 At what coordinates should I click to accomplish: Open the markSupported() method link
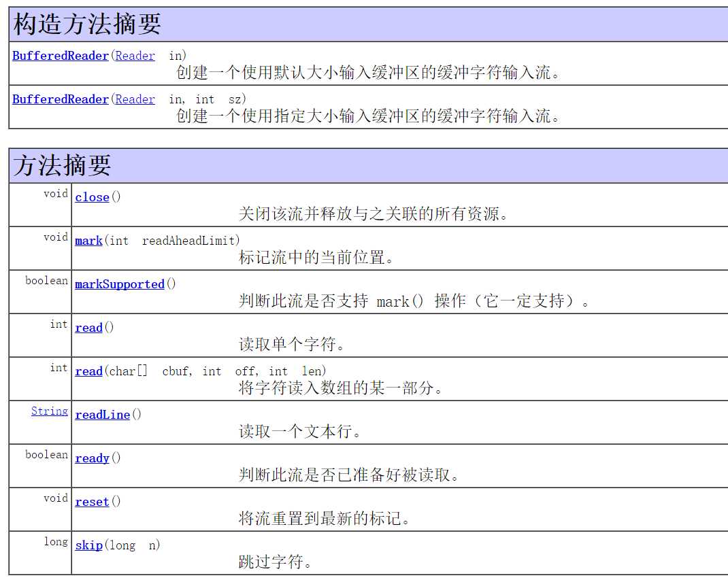(120, 284)
